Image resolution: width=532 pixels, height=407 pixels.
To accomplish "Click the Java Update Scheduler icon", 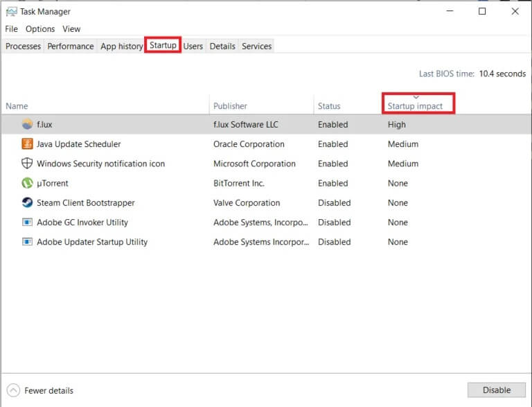I will [27, 144].
